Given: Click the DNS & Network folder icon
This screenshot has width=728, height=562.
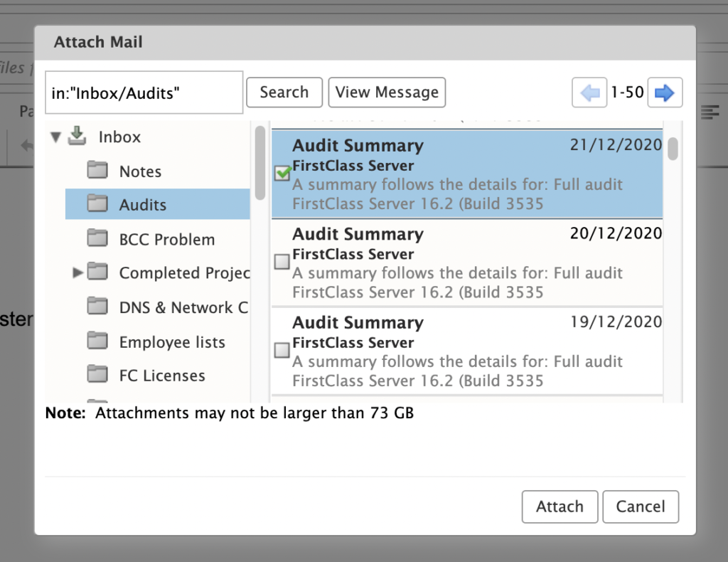Looking at the screenshot, I should (x=97, y=306).
